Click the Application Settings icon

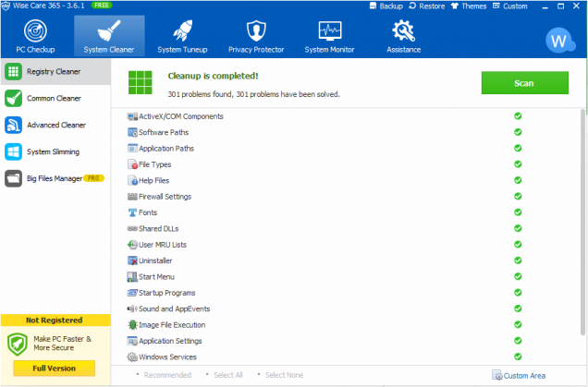tap(132, 341)
